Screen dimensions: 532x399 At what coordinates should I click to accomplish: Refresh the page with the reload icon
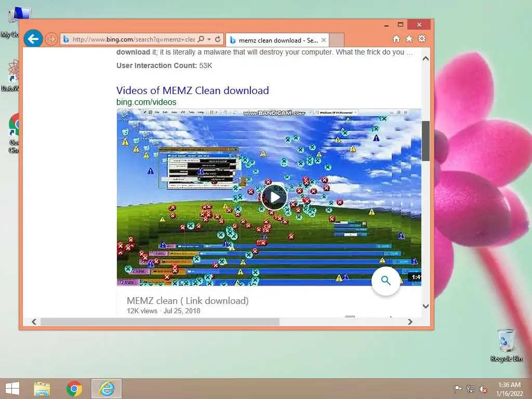click(218, 39)
